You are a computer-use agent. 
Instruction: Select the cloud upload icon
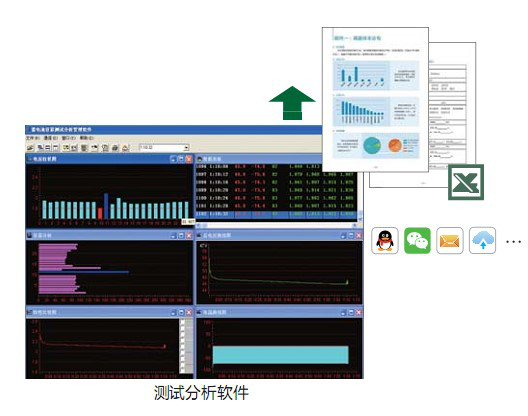click(x=482, y=241)
